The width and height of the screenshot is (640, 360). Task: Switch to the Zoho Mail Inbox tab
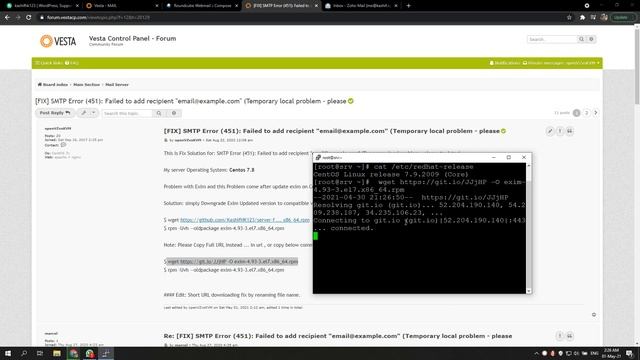pos(361,6)
